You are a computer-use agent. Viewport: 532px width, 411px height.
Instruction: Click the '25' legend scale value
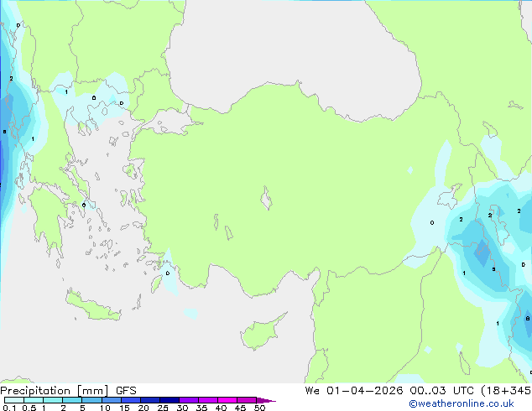tap(163, 408)
